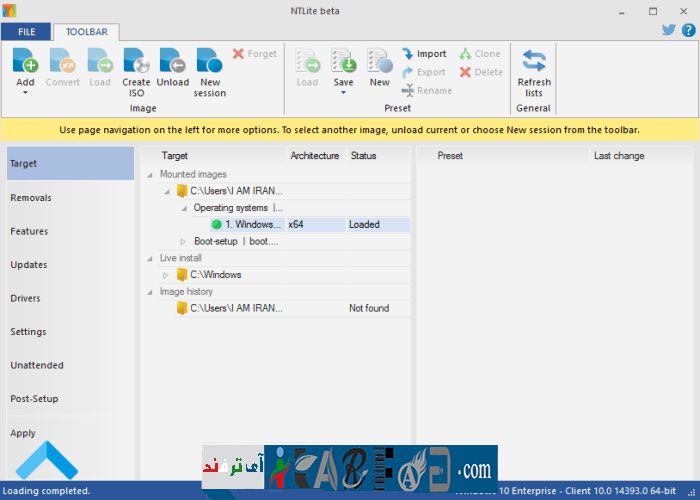The height and width of the screenshot is (500, 700).
Task: Sort by the Architecture column header
Action: [315, 156]
